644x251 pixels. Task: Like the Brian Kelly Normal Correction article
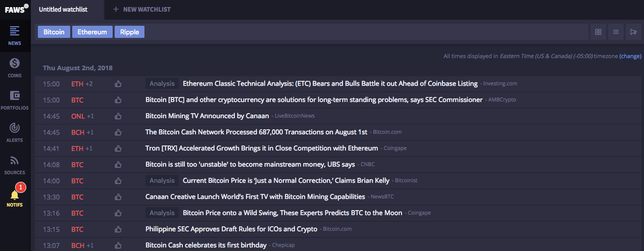tap(118, 181)
